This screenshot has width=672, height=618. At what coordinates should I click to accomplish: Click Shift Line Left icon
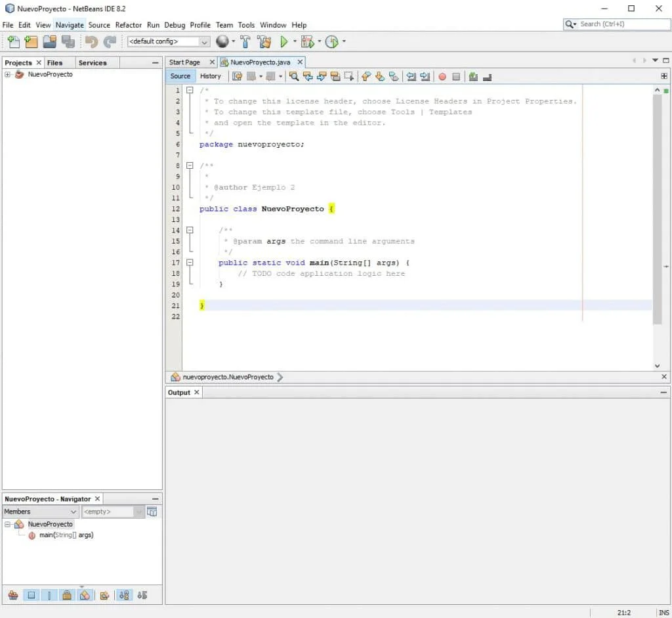click(411, 76)
